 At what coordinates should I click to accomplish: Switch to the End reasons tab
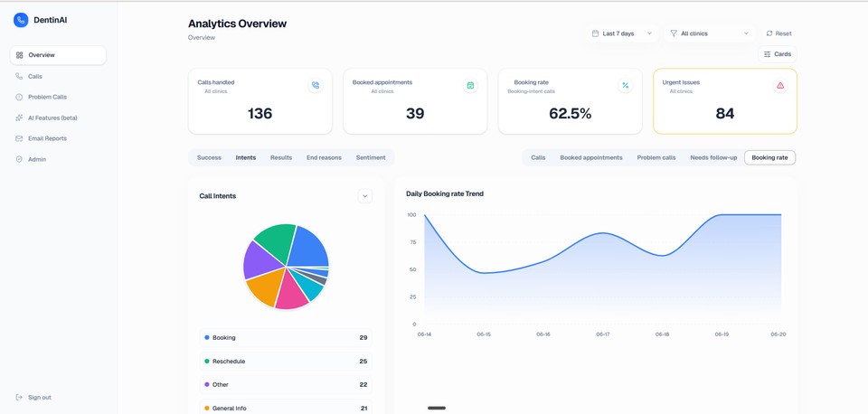[324, 158]
